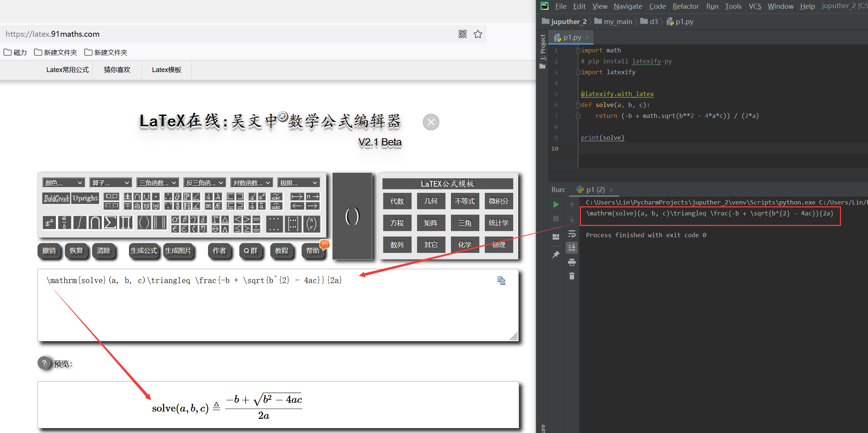
Task: Copy the LaTeX code using the copy icon
Action: point(501,280)
